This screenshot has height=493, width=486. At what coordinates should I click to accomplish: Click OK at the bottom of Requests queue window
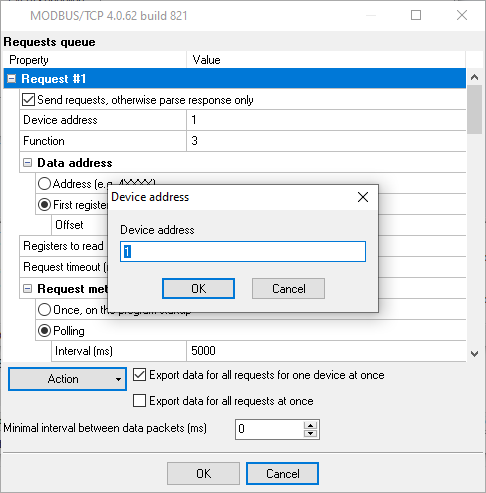pyautogui.click(x=203, y=473)
